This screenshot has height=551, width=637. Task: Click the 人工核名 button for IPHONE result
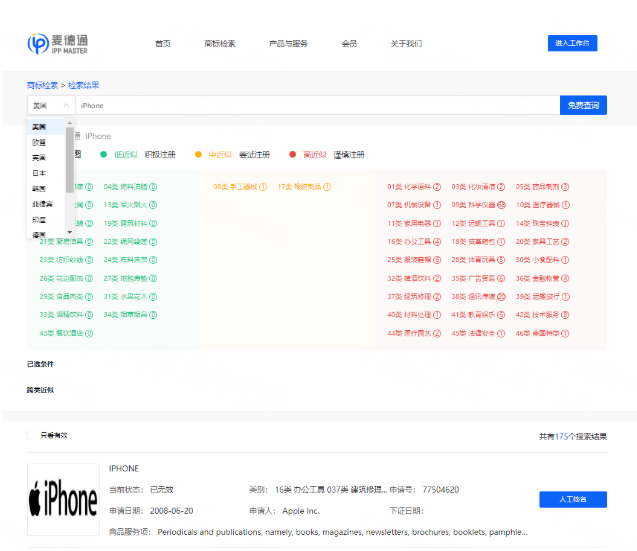[x=573, y=499]
